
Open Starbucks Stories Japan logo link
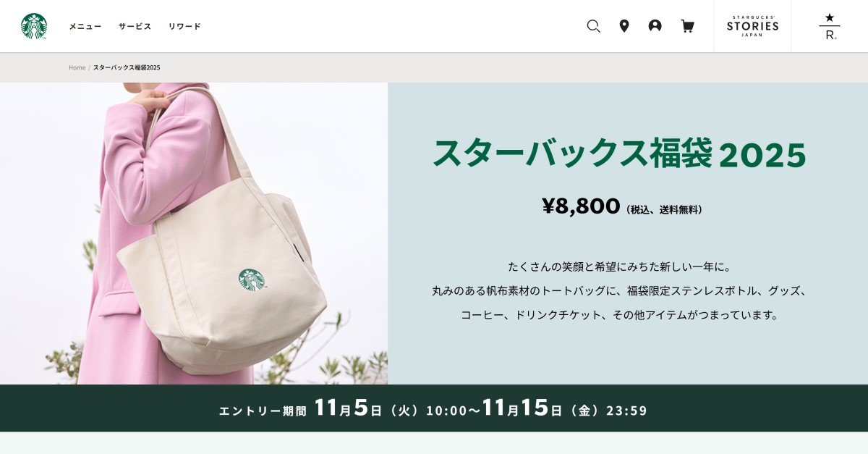pyautogui.click(x=752, y=26)
